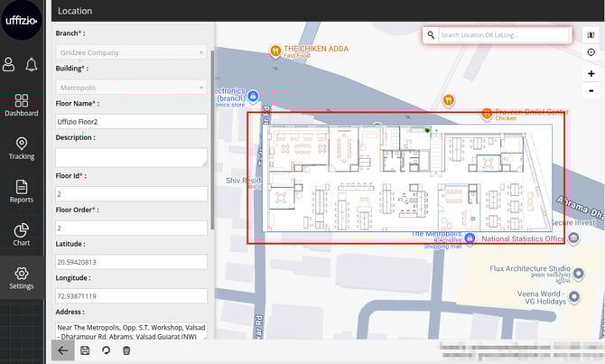Delete the floor via the trash icon
Viewport: 605px width, 364px height.
(x=126, y=350)
